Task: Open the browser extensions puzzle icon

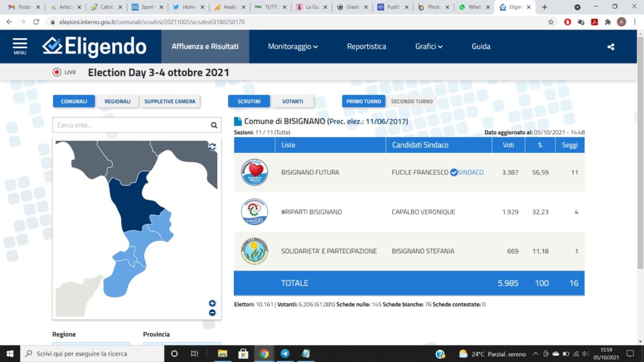Action: 608,22
